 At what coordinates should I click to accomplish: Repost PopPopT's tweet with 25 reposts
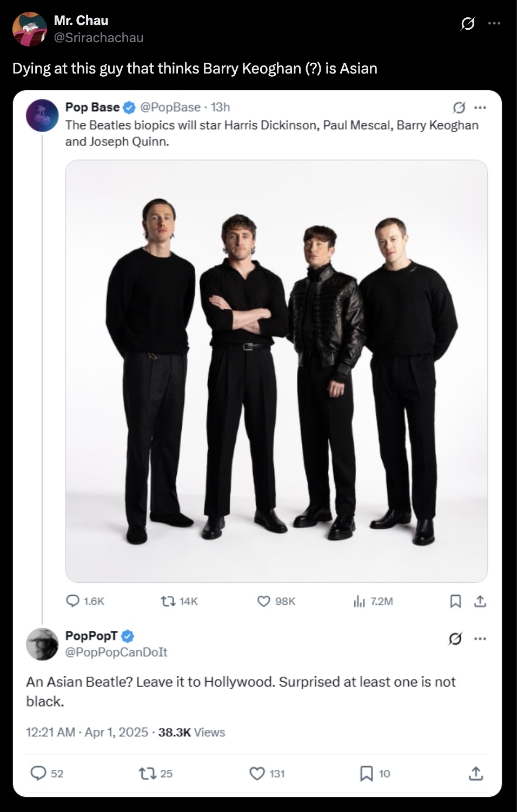pos(147,774)
